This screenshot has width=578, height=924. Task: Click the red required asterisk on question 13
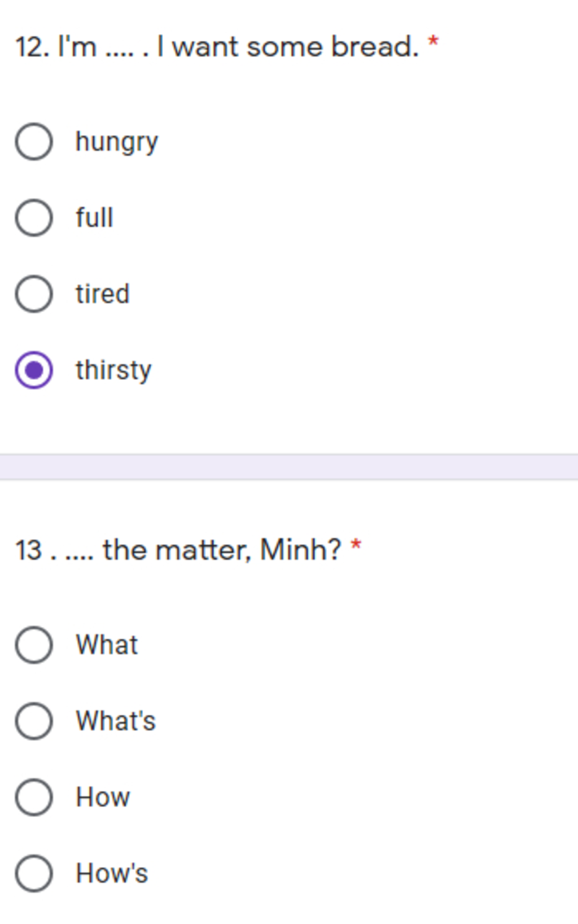(356, 545)
